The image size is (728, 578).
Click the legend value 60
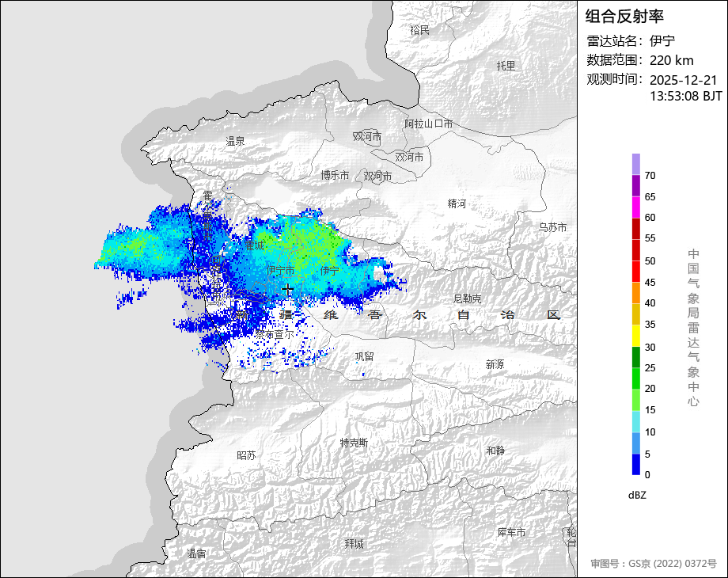pyautogui.click(x=650, y=218)
